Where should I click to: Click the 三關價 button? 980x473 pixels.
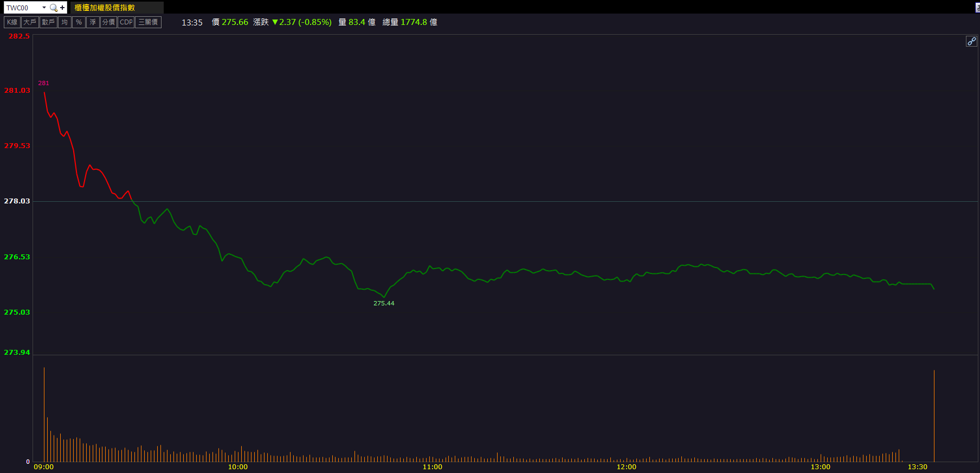click(x=148, y=22)
